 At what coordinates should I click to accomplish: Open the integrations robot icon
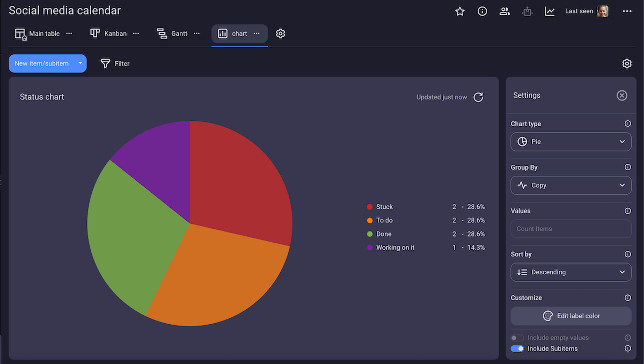tap(527, 11)
